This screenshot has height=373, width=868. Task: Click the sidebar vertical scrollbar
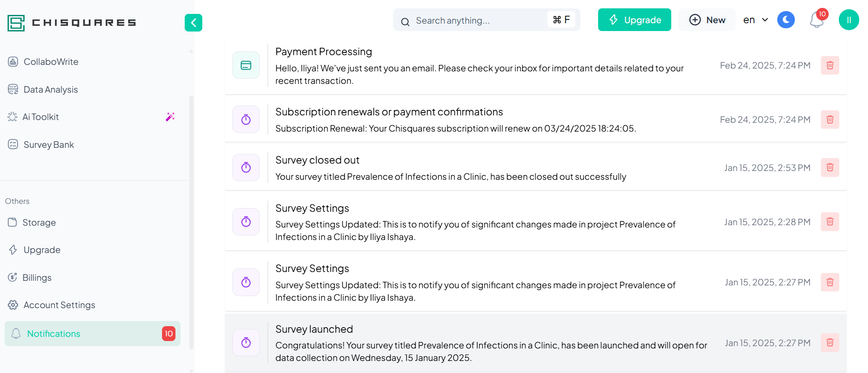click(191, 222)
